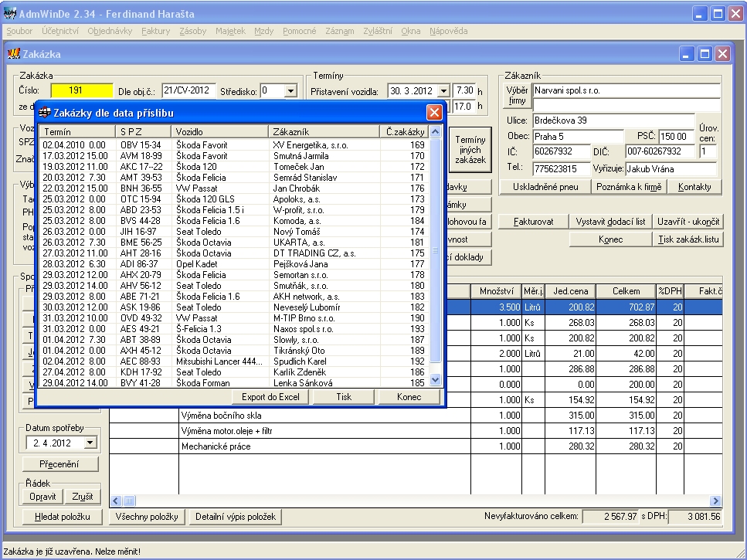Close the Zakázky dle data příslibu dialog
Viewport: 747px width, 560px height.
click(x=434, y=112)
